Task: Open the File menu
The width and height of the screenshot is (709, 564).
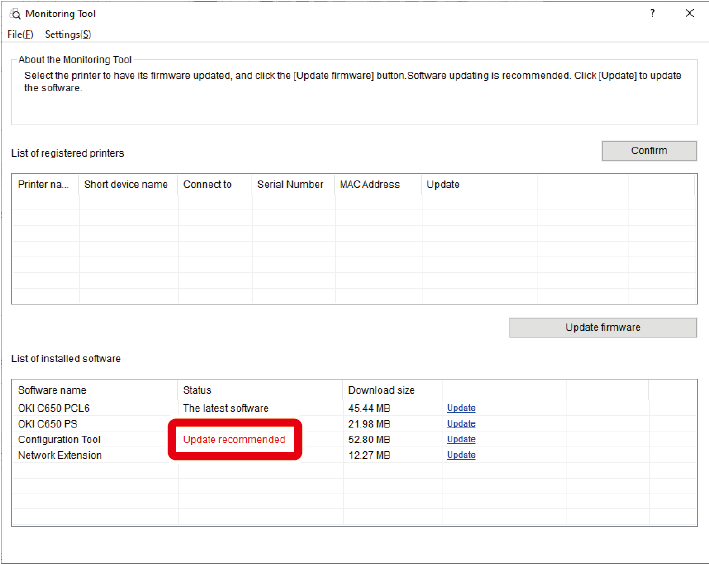Action: (20, 34)
